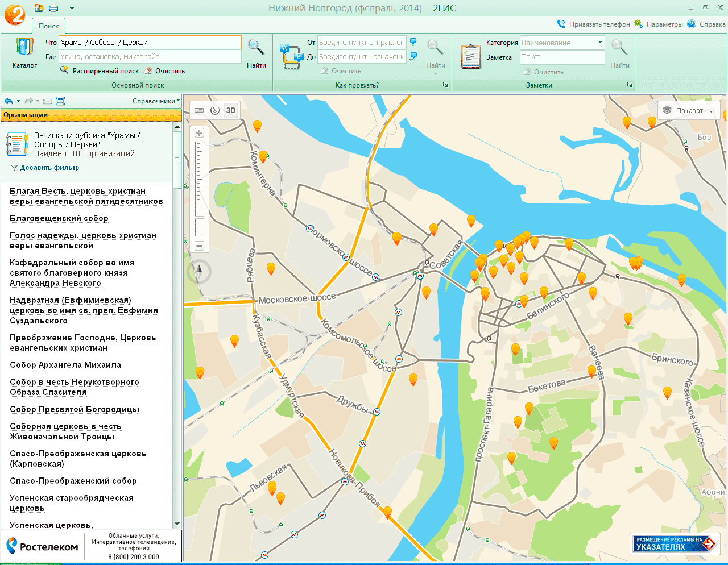The width and height of the screenshot is (728, 565).
Task: Click the ruler measure tool on map
Action: pyautogui.click(x=199, y=110)
